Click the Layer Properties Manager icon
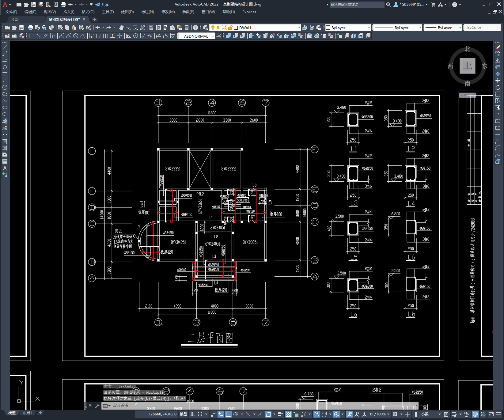The width and height of the screenshot is (504, 420). (x=206, y=28)
